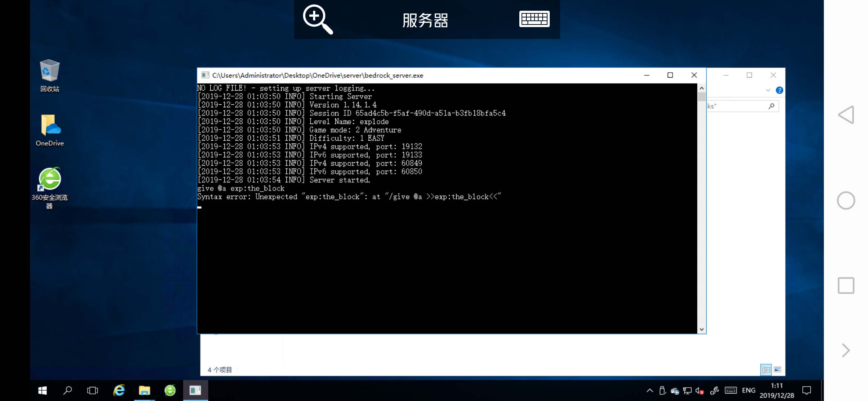Launch Internet Explorer from taskbar
Image resolution: width=868 pixels, height=401 pixels.
click(119, 391)
